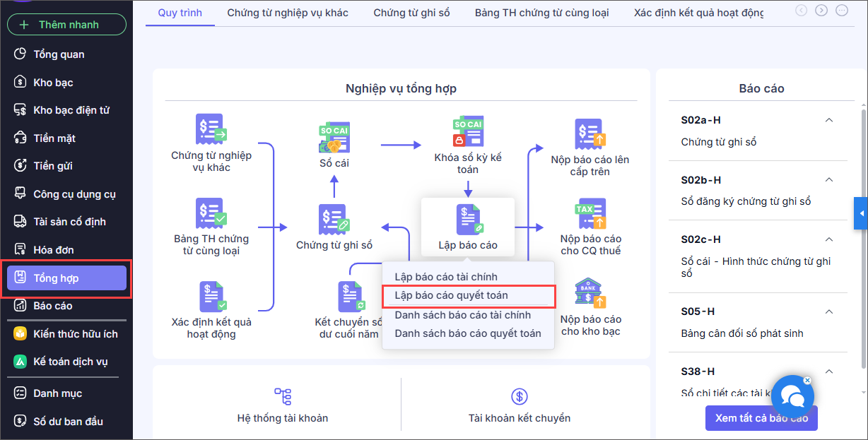Open Tài khoản kết chuyển icon

519,396
